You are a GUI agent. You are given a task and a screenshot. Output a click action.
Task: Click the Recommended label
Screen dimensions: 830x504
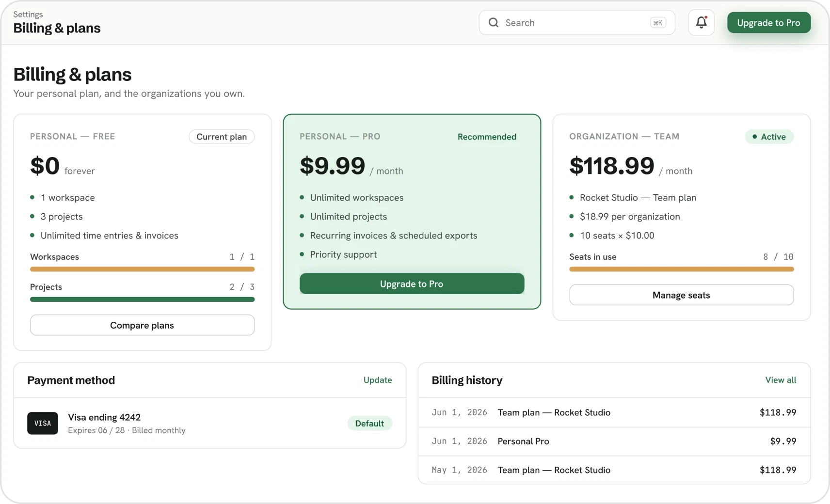tap(487, 137)
